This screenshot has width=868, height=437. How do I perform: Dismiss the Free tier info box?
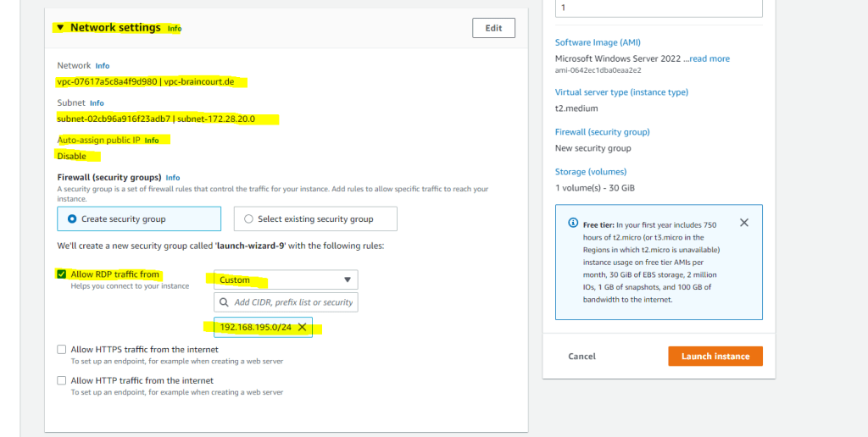[744, 223]
